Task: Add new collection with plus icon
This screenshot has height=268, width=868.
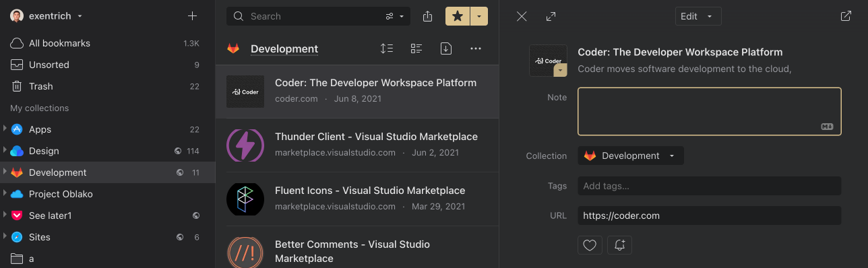Action: point(192,16)
